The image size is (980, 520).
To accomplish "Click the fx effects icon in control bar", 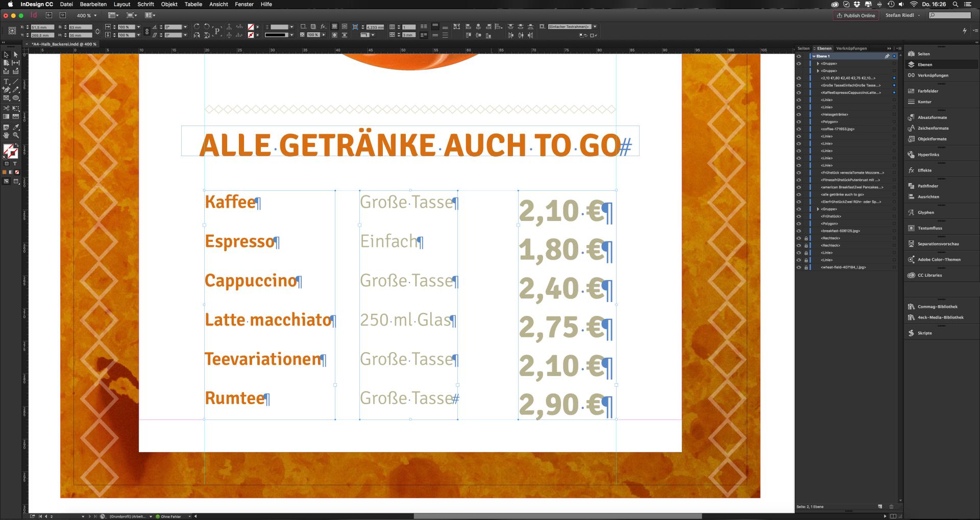I will click(x=323, y=27).
